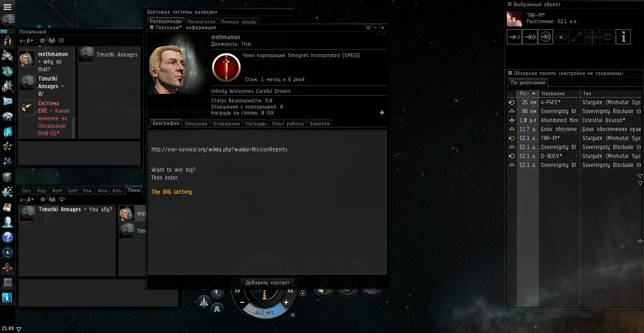644x333 pixels.
Task: Select the D-9UEV* stargate row in overview
Action: [574, 156]
